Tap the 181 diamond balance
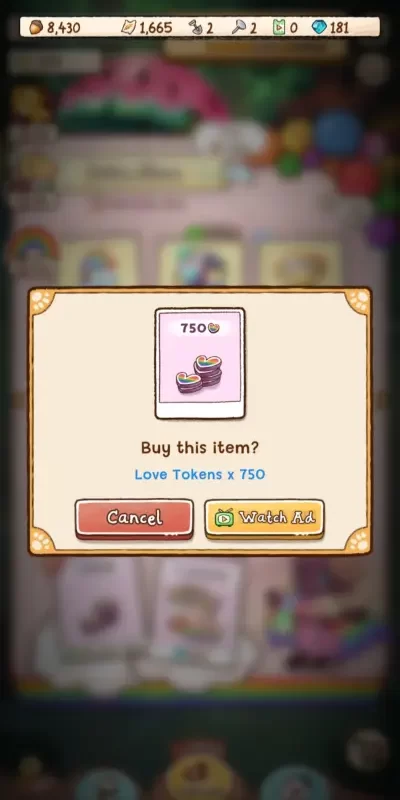 click(339, 28)
